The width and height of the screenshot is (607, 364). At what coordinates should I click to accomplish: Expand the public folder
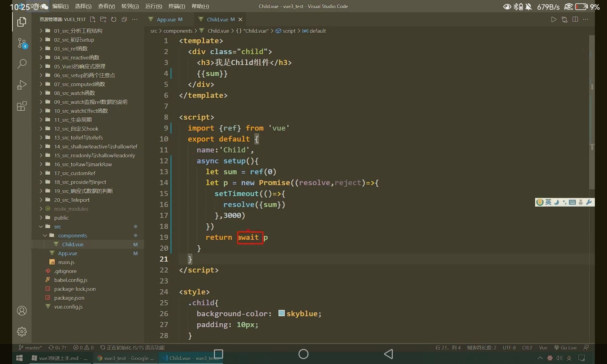click(x=61, y=218)
